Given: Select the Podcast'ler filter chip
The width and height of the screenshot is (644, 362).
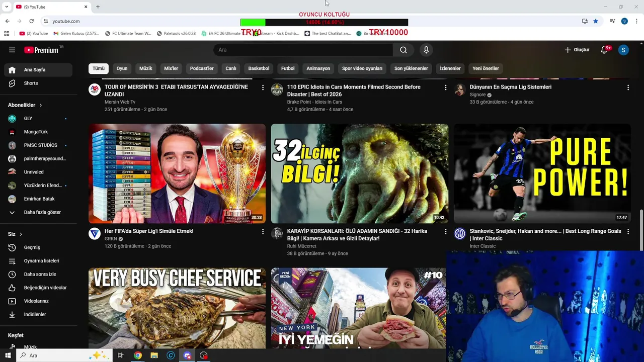Looking at the screenshot, I should (x=202, y=68).
